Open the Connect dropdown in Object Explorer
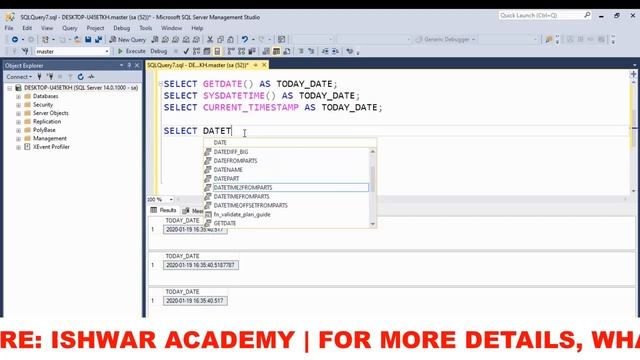 point(19,77)
